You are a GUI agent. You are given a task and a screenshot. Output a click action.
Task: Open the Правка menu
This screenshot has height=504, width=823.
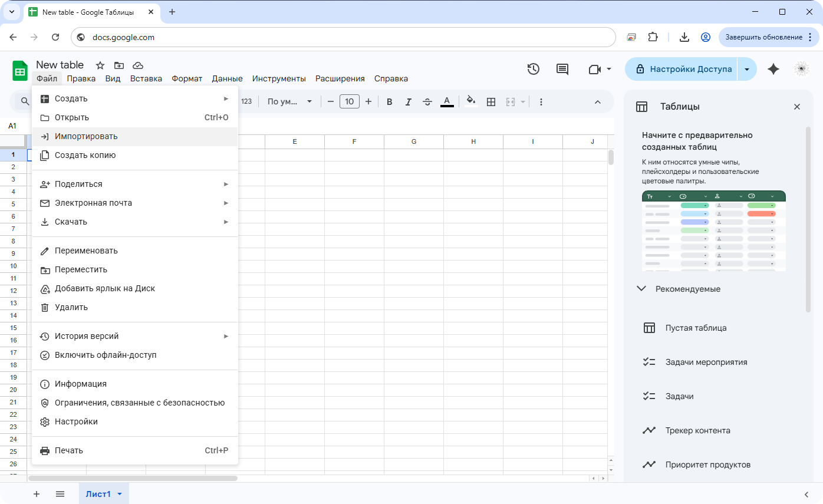(81, 78)
